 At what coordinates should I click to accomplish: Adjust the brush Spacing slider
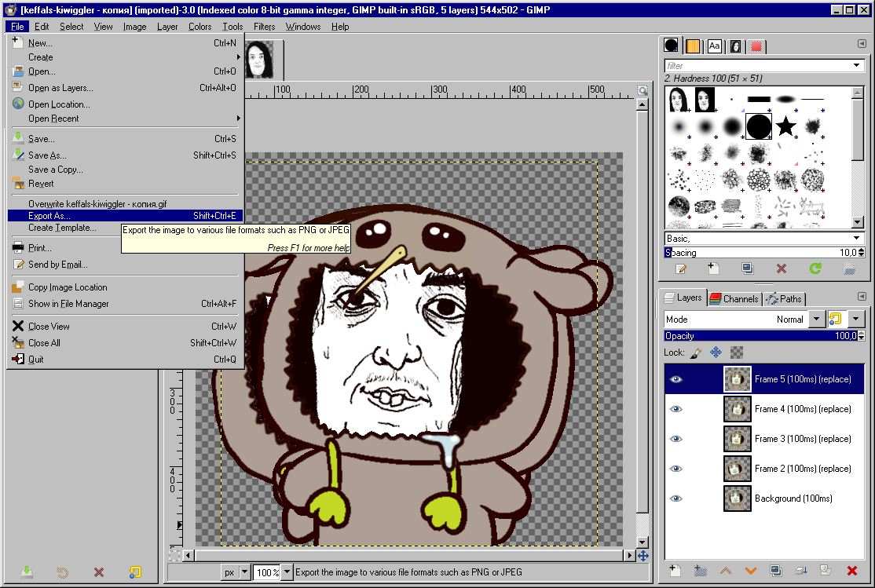coord(760,253)
